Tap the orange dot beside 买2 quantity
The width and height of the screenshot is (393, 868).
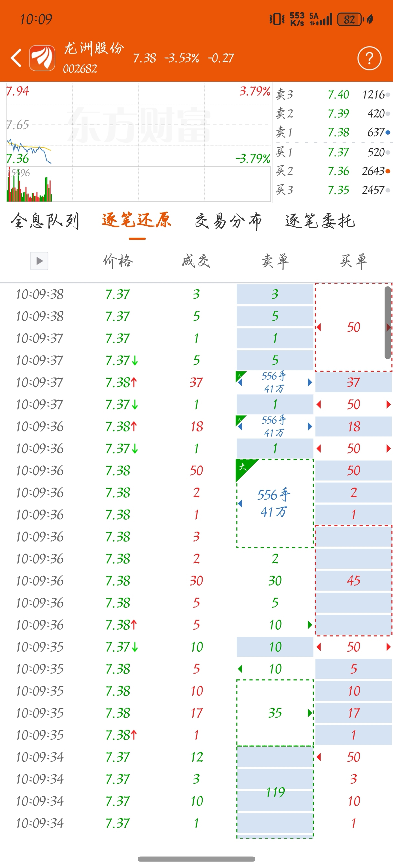pos(388,171)
